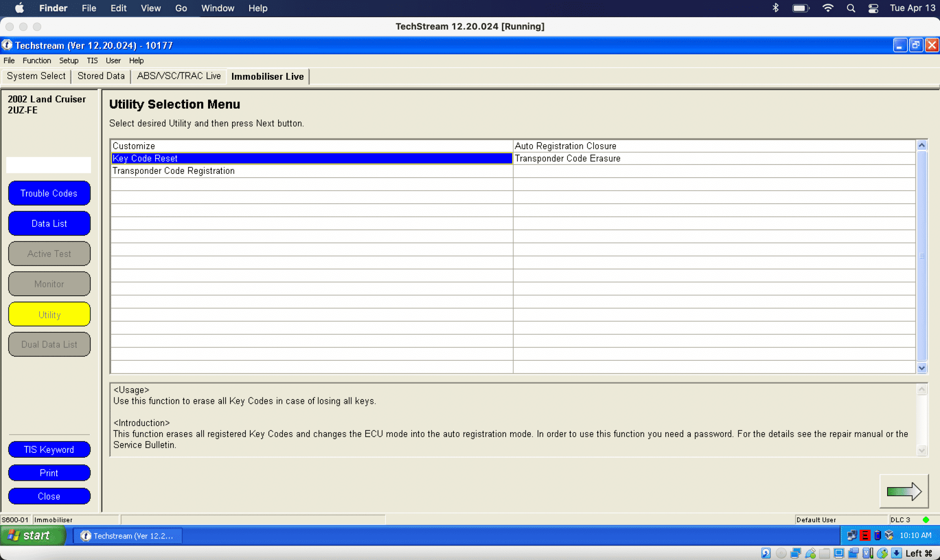Select the Immobiliser Live tab
The height and width of the screenshot is (560, 940).
[x=267, y=76]
